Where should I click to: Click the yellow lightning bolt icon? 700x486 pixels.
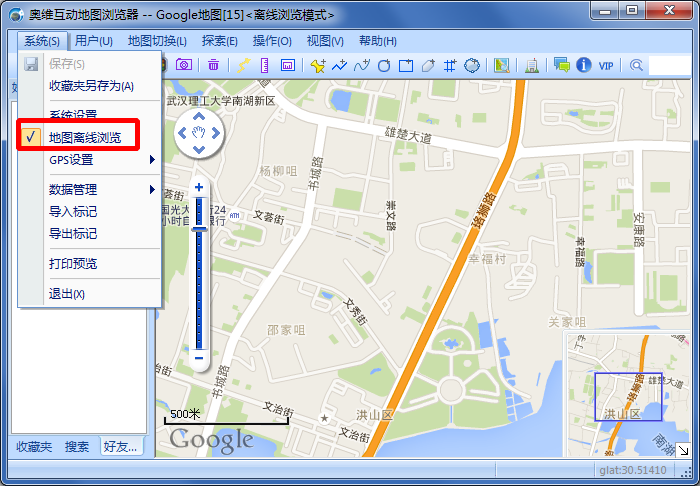click(x=243, y=65)
